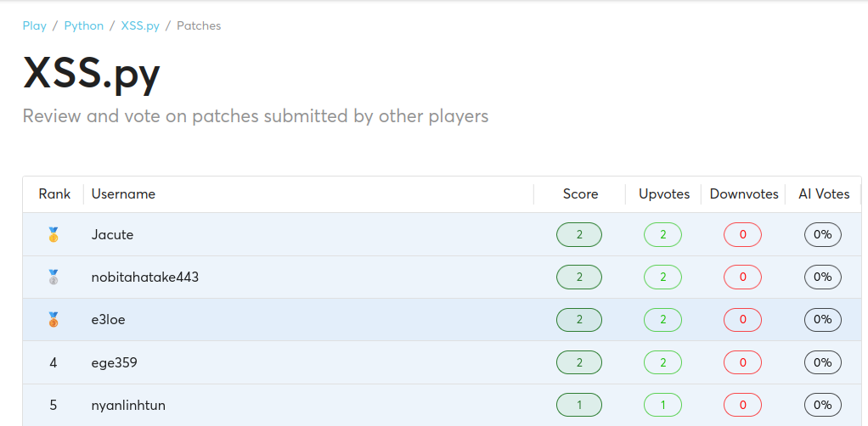This screenshot has width=868, height=426.
Task: Click the Username column header
Action: tap(123, 194)
